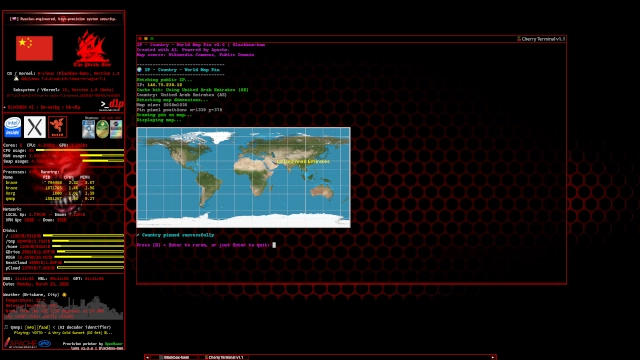Image resolution: width=640 pixels, height=360 pixels.
Task: Click the qmmp process row
Action: [50, 198]
